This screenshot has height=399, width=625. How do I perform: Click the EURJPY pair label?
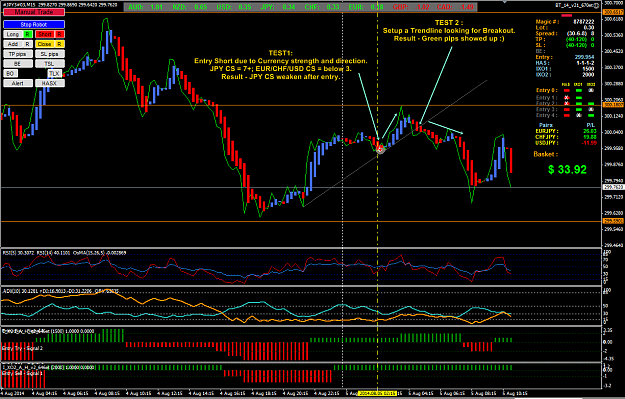coord(547,131)
